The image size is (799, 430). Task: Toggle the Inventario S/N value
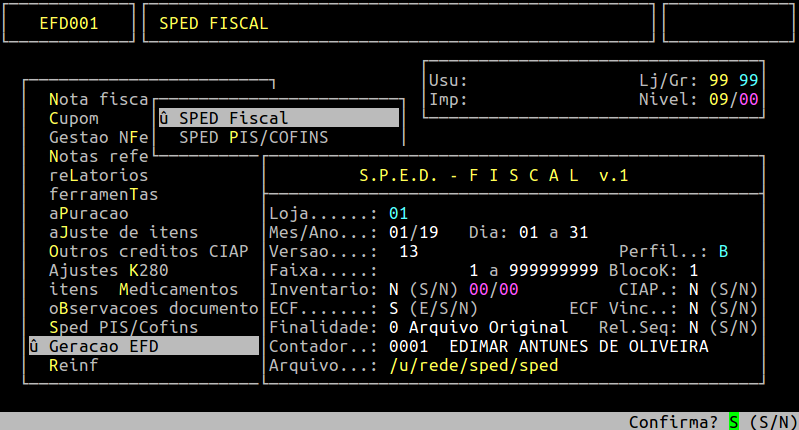coord(393,289)
